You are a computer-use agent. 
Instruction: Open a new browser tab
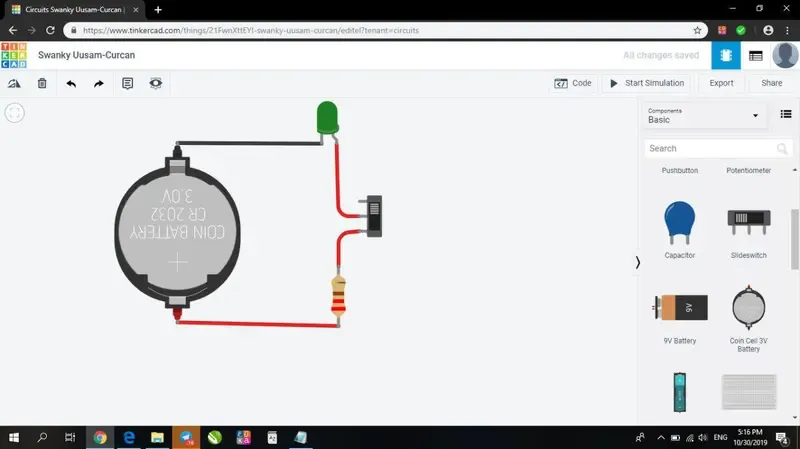[158, 9]
